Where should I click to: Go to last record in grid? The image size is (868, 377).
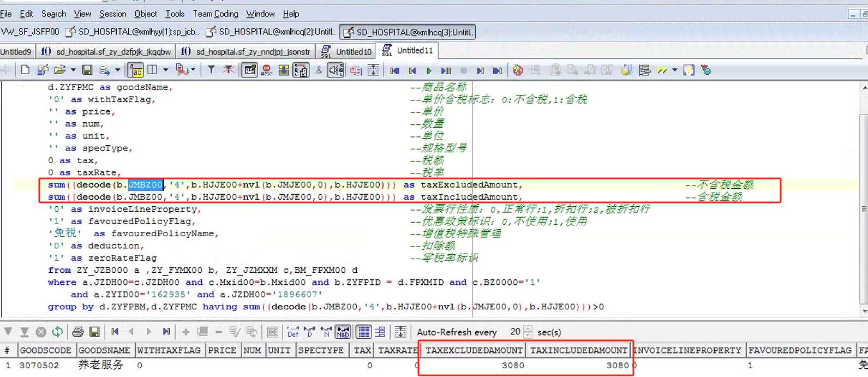[166, 332]
